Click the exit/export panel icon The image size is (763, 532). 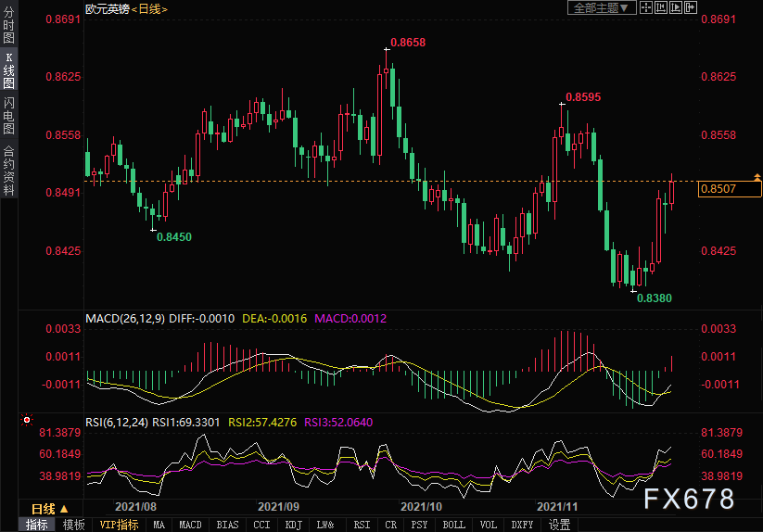tap(690, 7)
